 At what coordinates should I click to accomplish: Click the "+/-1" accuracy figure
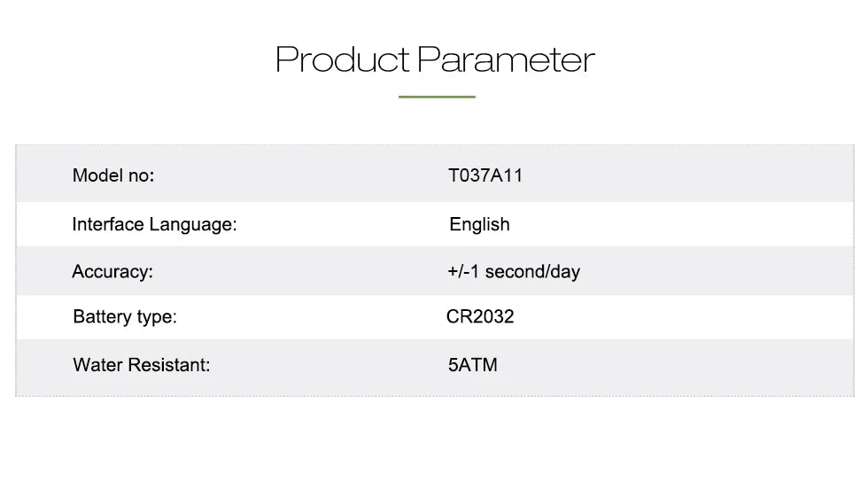coord(463,271)
